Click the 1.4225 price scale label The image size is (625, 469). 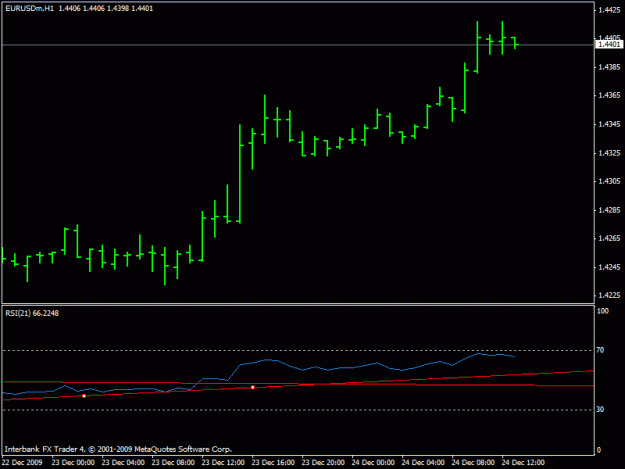click(609, 295)
